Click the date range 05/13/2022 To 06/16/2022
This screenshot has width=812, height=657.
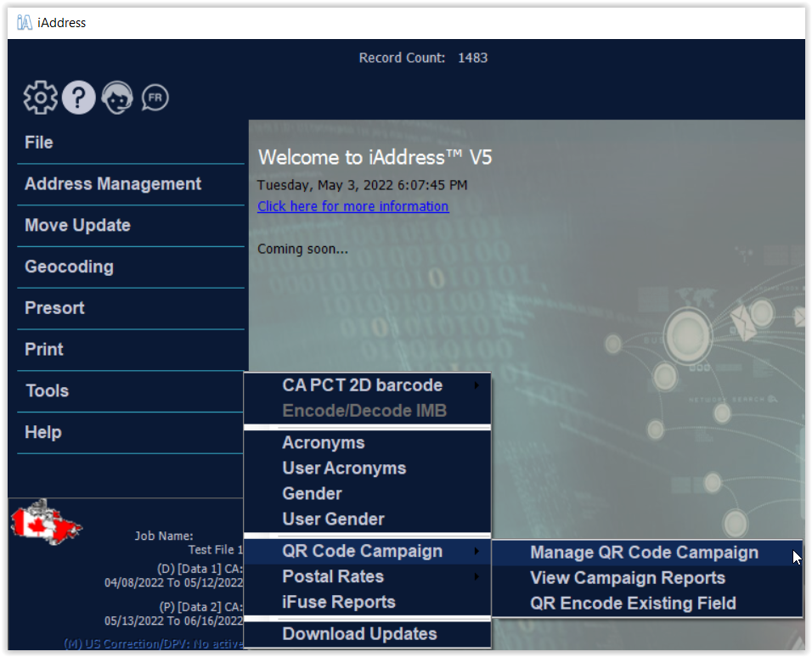click(173, 620)
